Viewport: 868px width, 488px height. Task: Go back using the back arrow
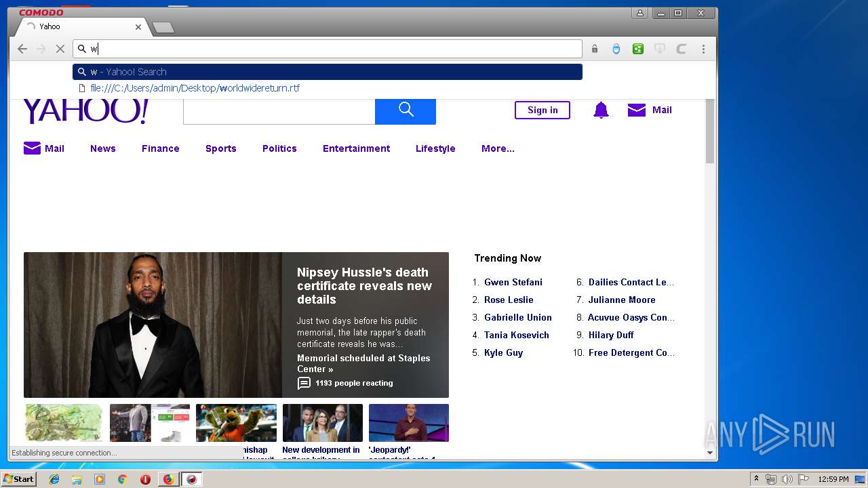pyautogui.click(x=22, y=49)
